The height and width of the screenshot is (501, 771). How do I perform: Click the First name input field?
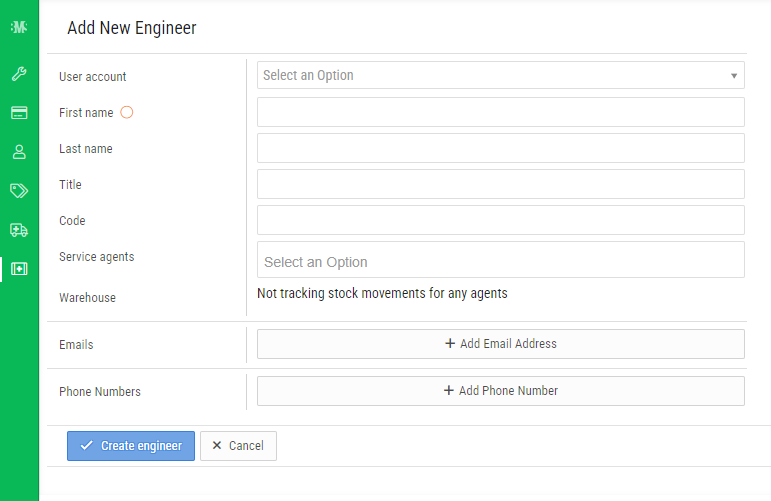500,112
